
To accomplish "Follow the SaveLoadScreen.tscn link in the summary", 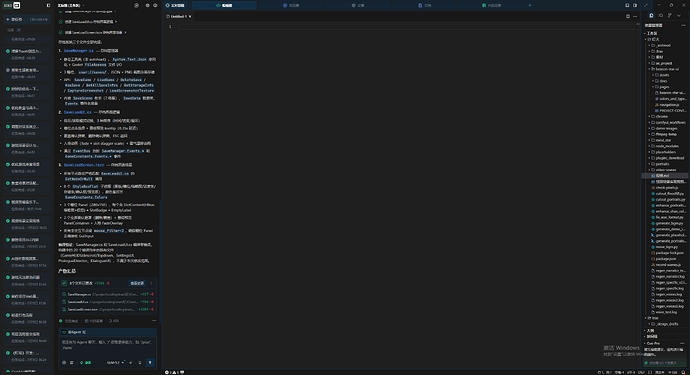I will [x=84, y=165].
